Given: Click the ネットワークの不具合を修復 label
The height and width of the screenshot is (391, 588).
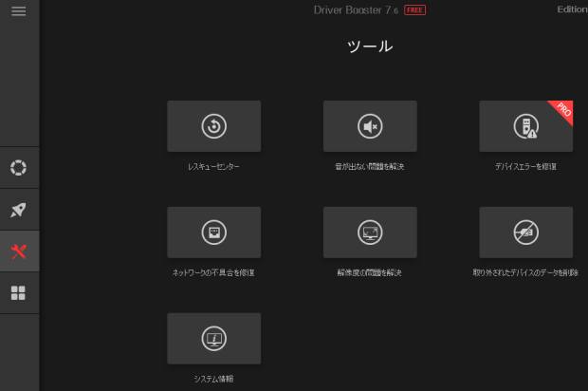Looking at the screenshot, I should pos(213,273).
